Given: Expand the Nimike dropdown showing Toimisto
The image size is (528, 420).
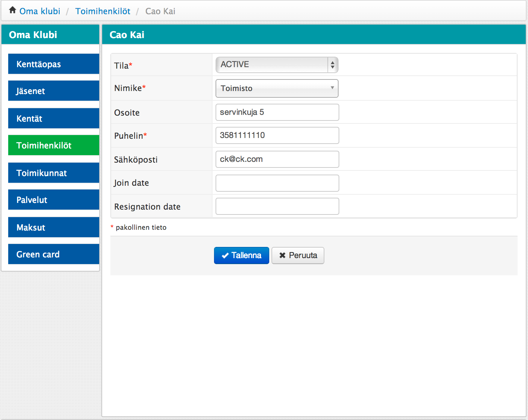Looking at the screenshot, I should pyautogui.click(x=277, y=88).
